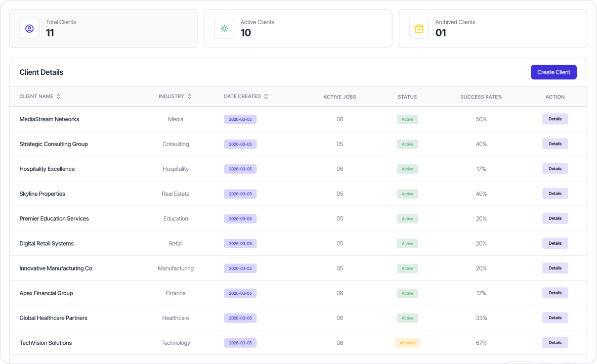
Task: Open Details for Premier Education Services
Action: click(555, 218)
